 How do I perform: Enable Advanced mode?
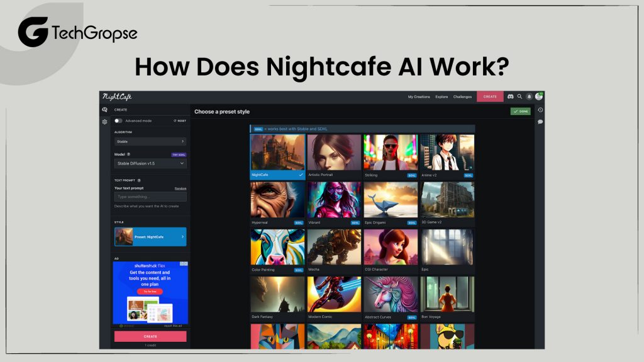pyautogui.click(x=118, y=120)
